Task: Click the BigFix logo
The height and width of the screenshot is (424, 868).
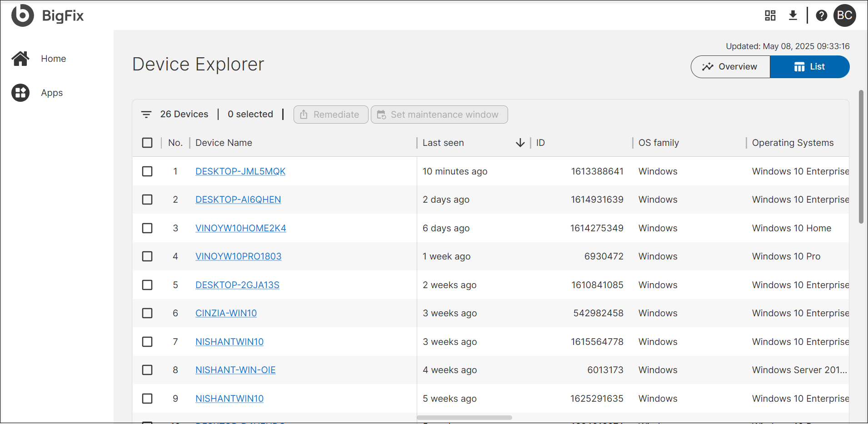Action: pos(47,15)
